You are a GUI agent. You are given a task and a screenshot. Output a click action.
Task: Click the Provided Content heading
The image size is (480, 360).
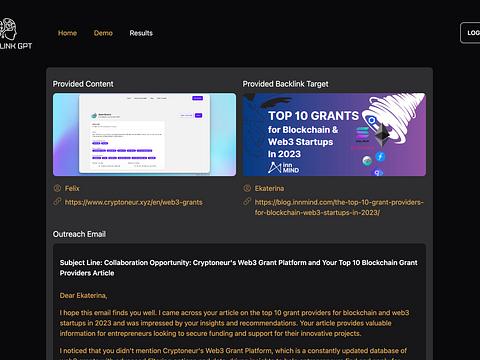pyautogui.click(x=83, y=84)
